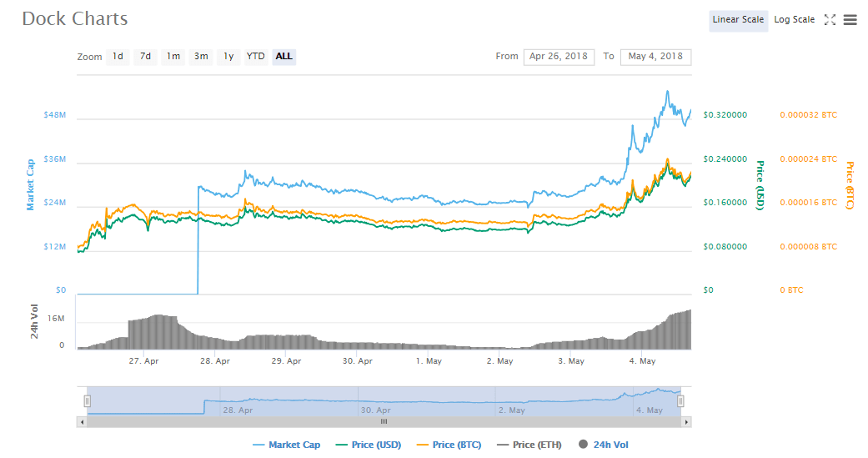This screenshot has height=458, width=868.
Task: Click the 3. May axis label
Action: coord(571,361)
